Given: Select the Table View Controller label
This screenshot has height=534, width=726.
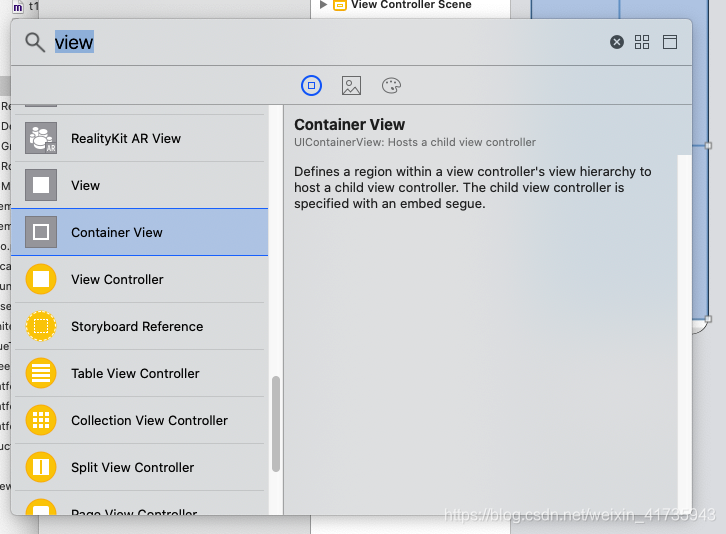Looking at the screenshot, I should 135,373.
